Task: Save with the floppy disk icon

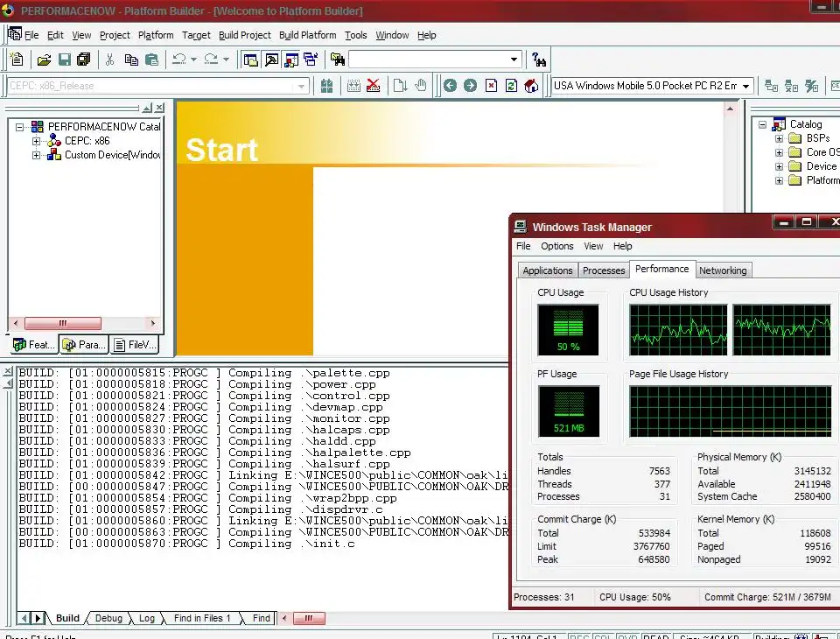Action: click(64, 60)
